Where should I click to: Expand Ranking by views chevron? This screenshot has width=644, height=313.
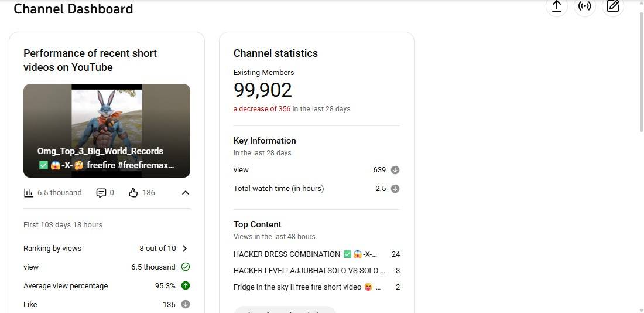coord(185,249)
